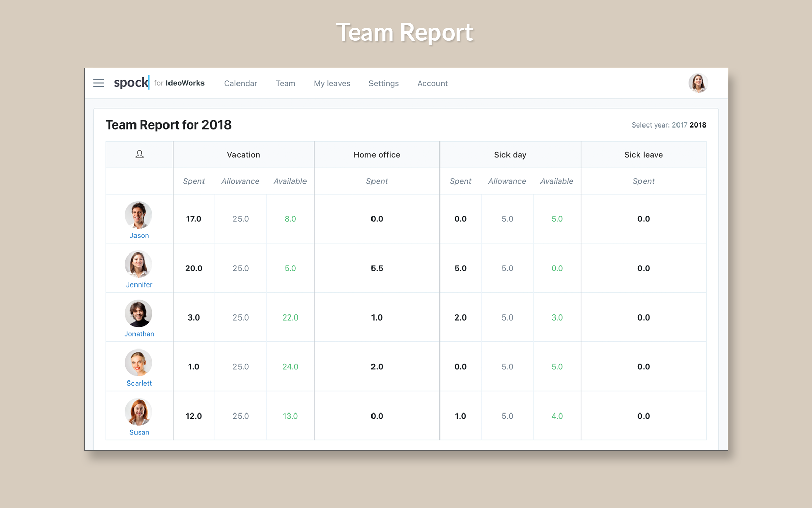The image size is (812, 508).
Task: Click Sick leave Spent subheader
Action: (644, 181)
